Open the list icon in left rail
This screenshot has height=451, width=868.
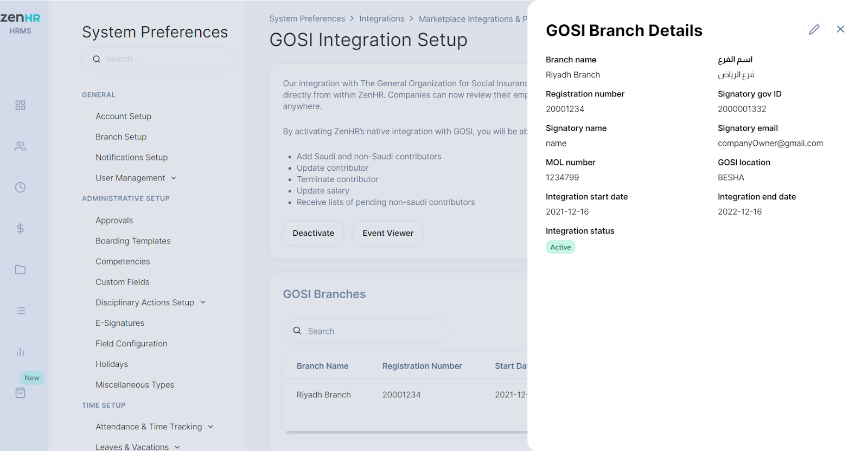pyautogui.click(x=20, y=311)
